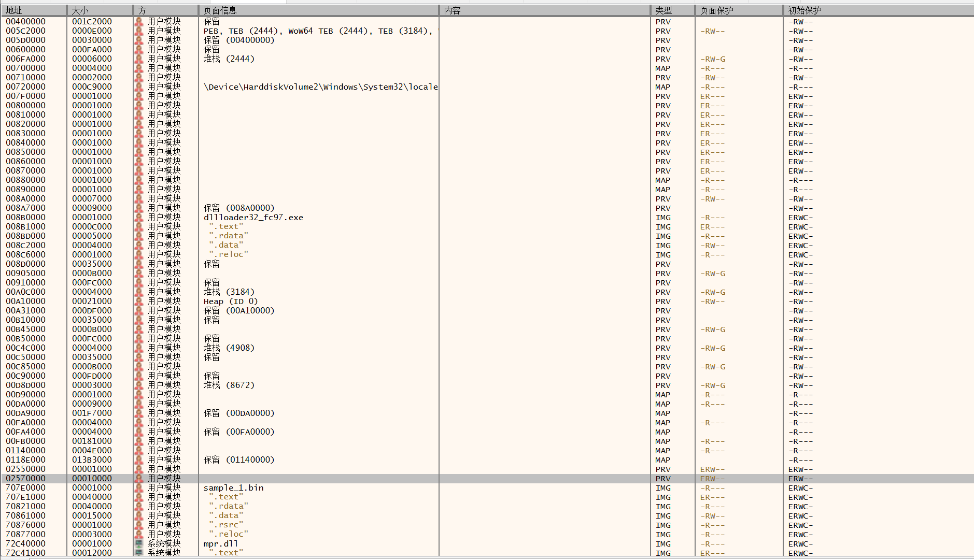This screenshot has width=974, height=560.
Task: Click user module icon in row 00C4C000
Action: pos(139,348)
